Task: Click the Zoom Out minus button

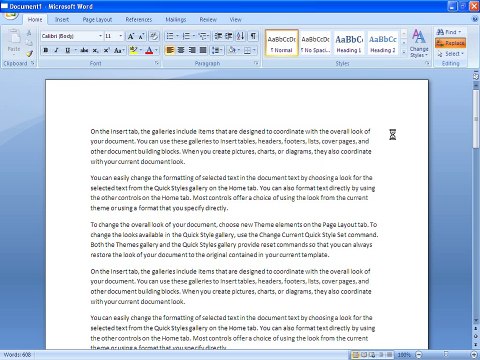Action: pos(419,355)
